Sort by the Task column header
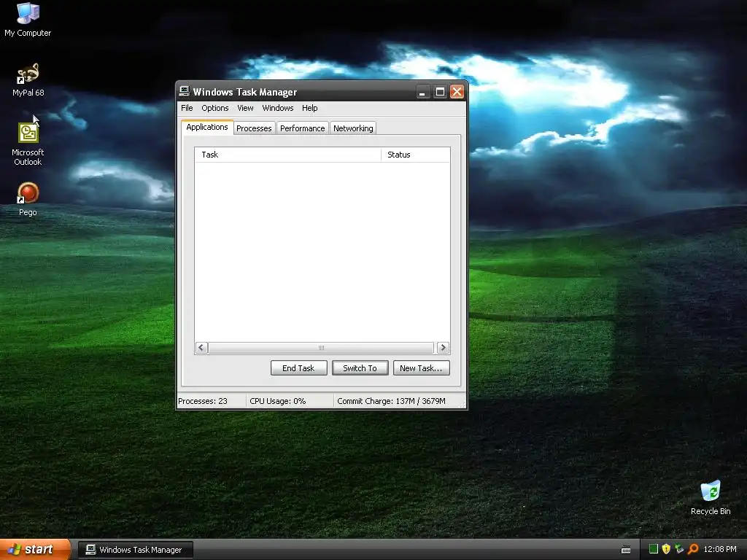The width and height of the screenshot is (747, 560). pos(287,155)
